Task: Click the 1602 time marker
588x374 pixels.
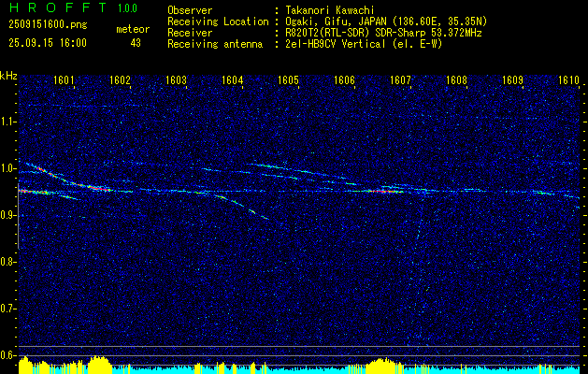Action: point(120,79)
